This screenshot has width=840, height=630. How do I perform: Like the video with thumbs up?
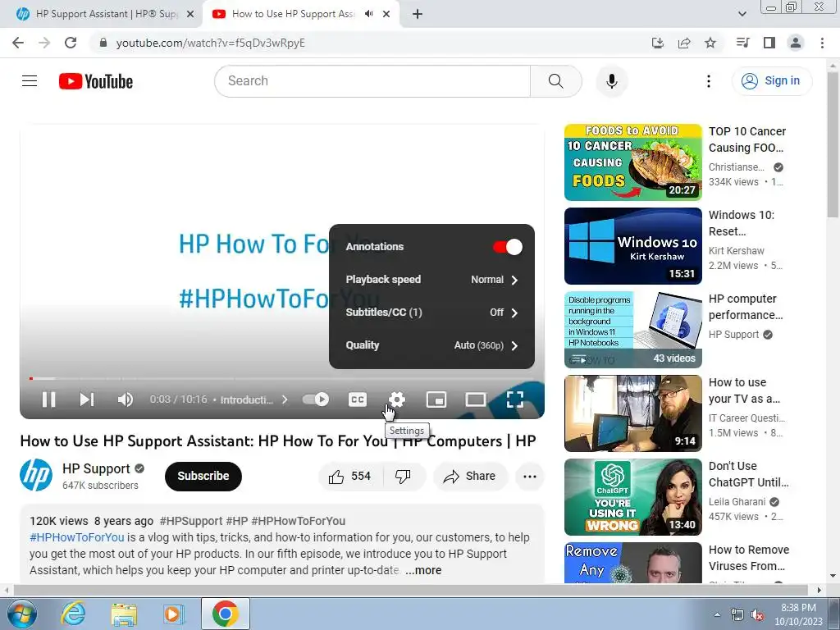pos(350,477)
